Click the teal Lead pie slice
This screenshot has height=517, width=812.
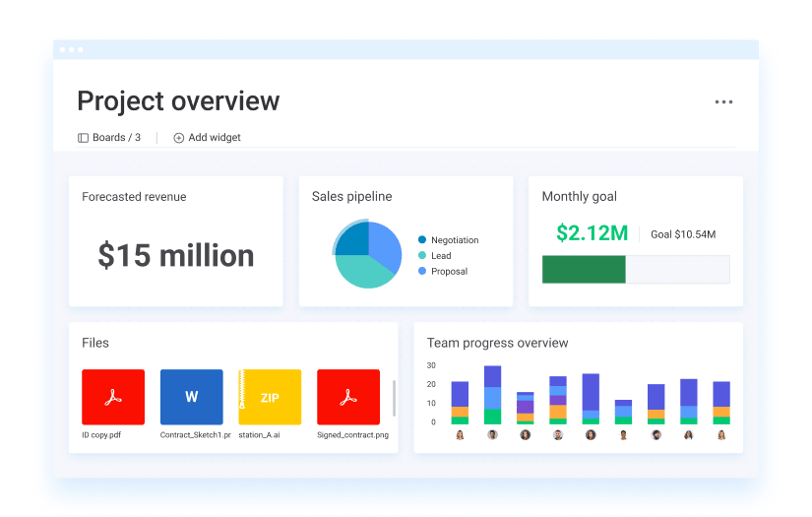pyautogui.click(x=364, y=272)
